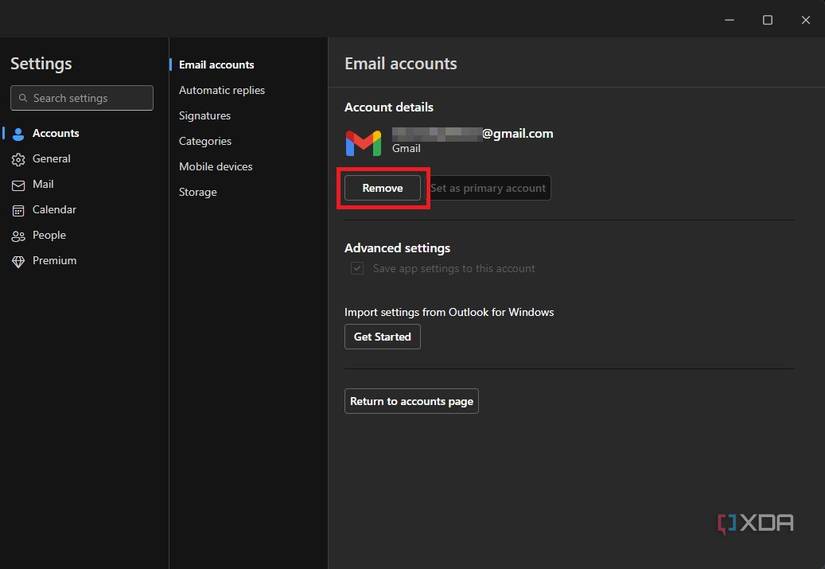Image resolution: width=825 pixels, height=569 pixels.
Task: Click the Mail envelope icon
Action: [x=18, y=185]
